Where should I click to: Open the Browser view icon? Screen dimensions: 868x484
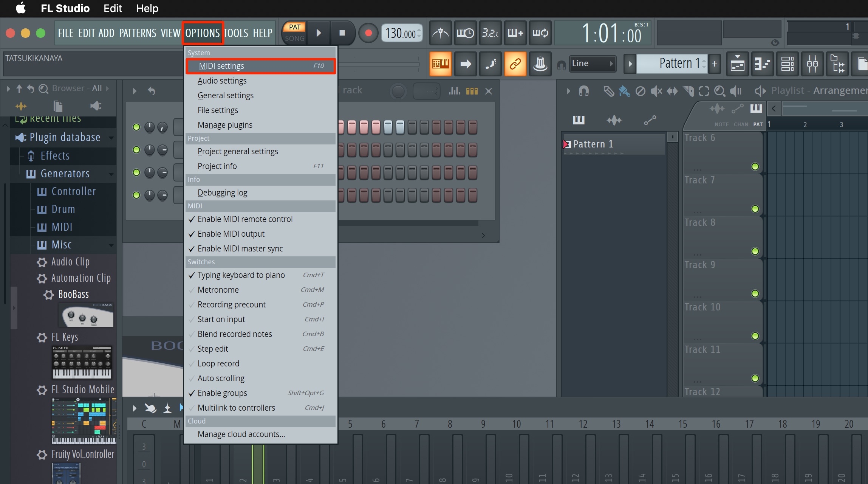[x=837, y=64]
